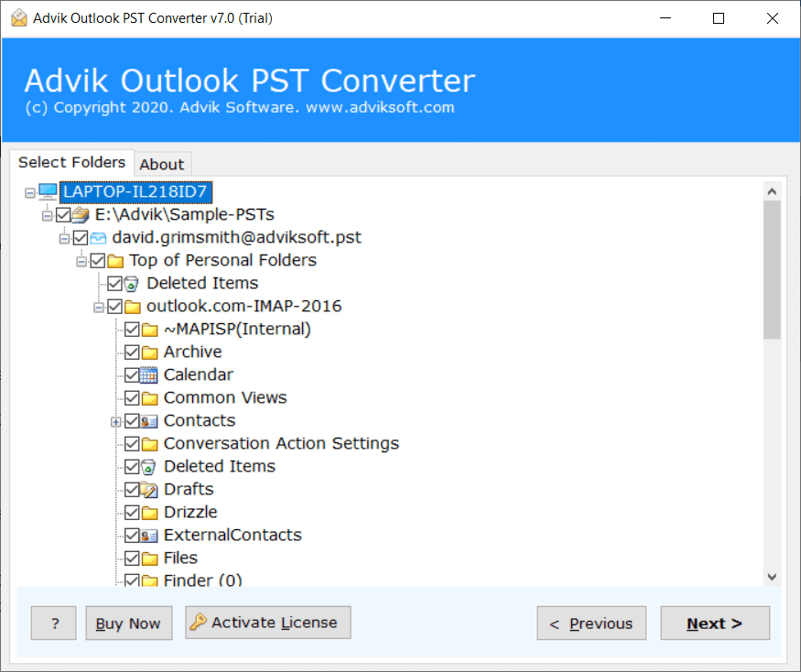
Task: Click the recycle bin icon under outlook.com-IMAP-2016
Action: point(149,466)
